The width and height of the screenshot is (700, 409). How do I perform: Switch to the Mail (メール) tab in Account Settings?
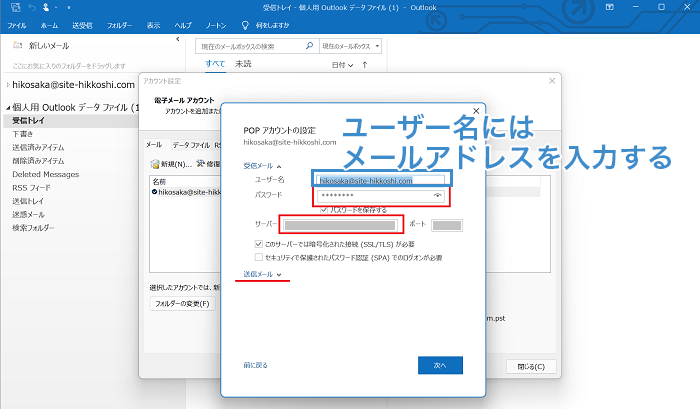[154, 145]
